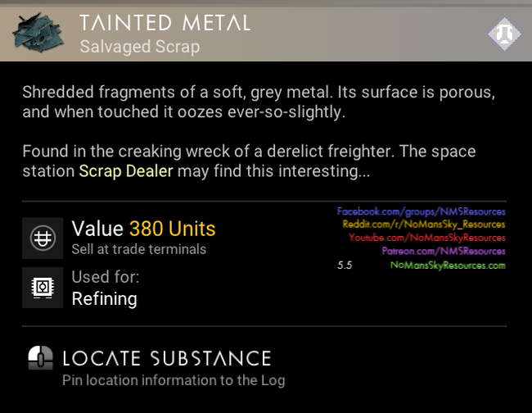Click the Tainted Metal item thumbnail
The image size is (532, 413).
point(39,33)
